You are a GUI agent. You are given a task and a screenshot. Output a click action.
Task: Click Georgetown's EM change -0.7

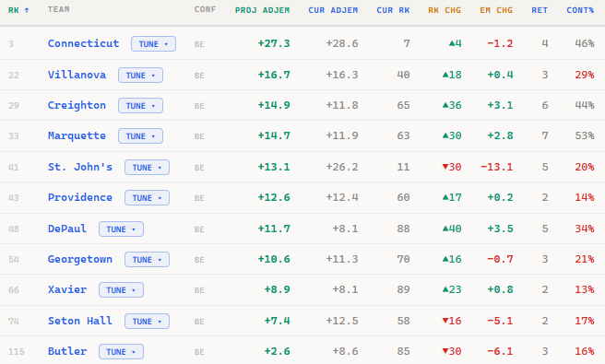[x=500, y=259]
